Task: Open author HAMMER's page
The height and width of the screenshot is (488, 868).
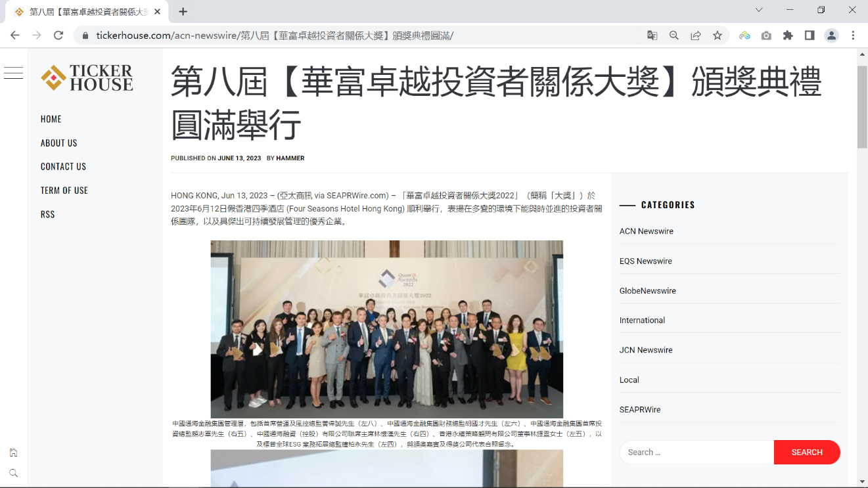Action: coord(290,158)
